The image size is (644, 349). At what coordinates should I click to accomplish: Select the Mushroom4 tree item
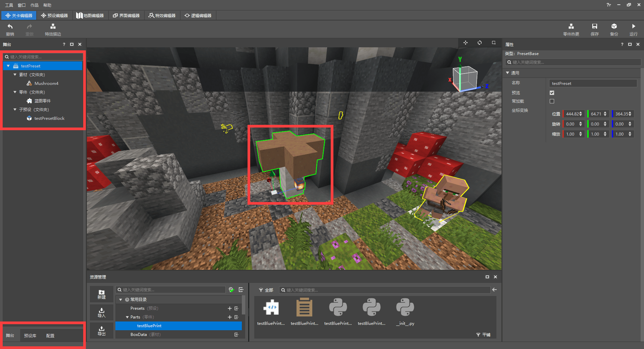(46, 84)
